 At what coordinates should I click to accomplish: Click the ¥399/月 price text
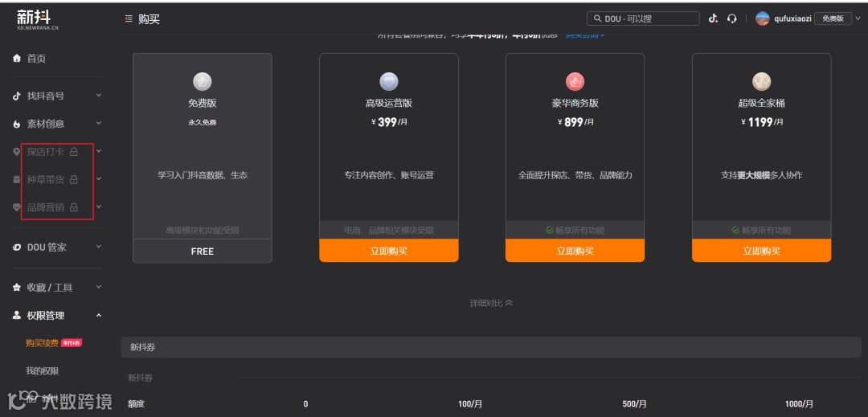(x=389, y=121)
